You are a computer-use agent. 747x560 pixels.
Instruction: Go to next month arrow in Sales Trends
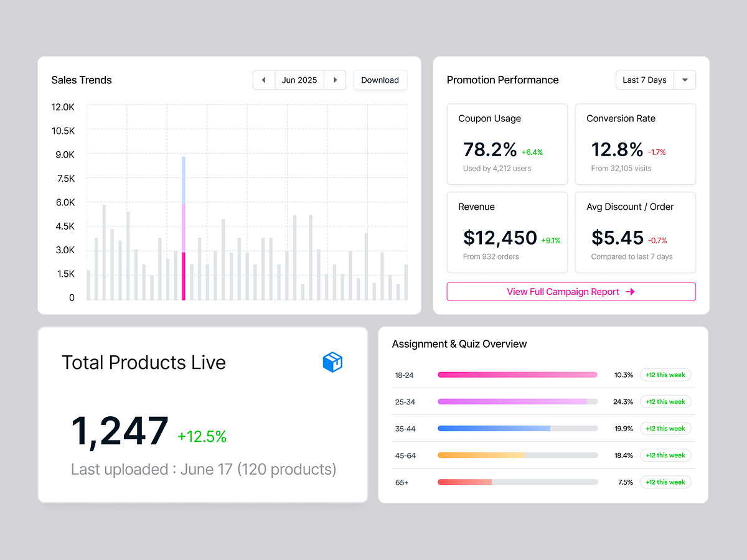tap(335, 80)
